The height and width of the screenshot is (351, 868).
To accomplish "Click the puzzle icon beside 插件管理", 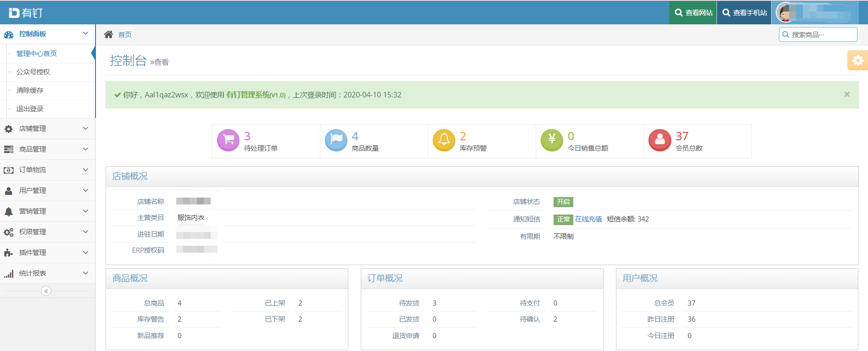I will pos(9,253).
